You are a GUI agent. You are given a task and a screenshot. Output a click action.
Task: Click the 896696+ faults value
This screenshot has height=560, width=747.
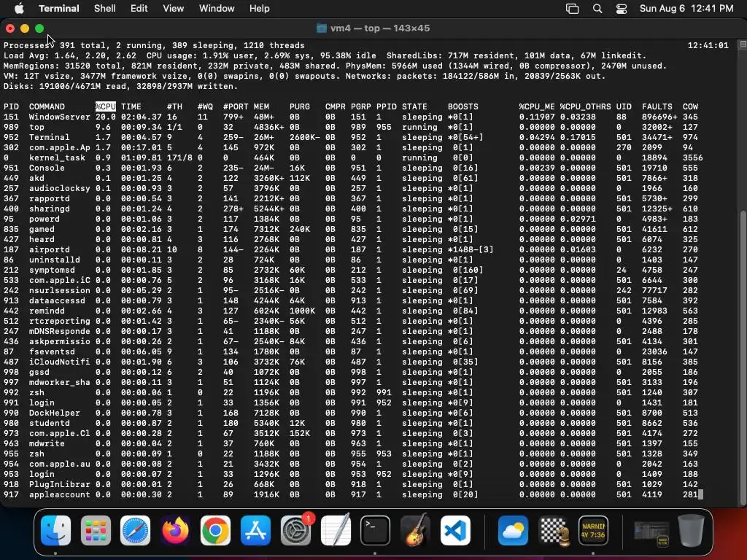(659, 117)
